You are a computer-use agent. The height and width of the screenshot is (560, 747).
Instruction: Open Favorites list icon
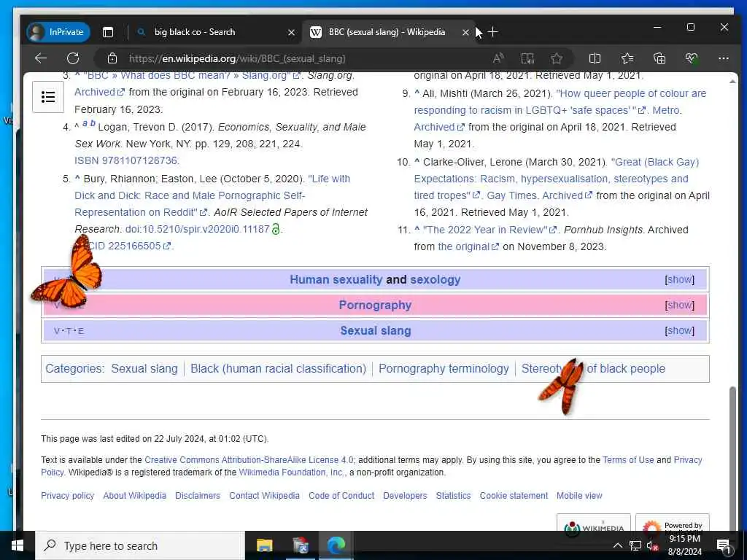[x=627, y=58]
